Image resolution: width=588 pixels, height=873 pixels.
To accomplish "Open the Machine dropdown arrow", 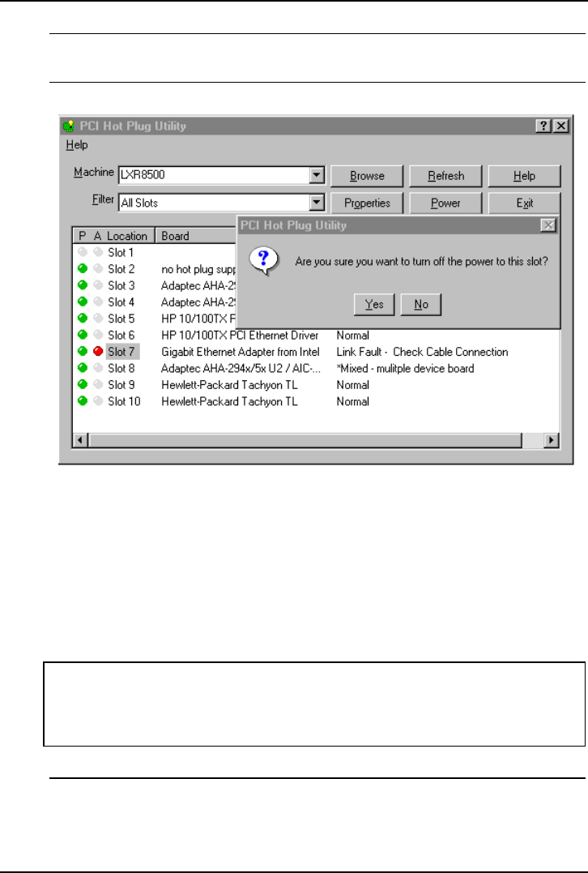I will pyautogui.click(x=317, y=175).
